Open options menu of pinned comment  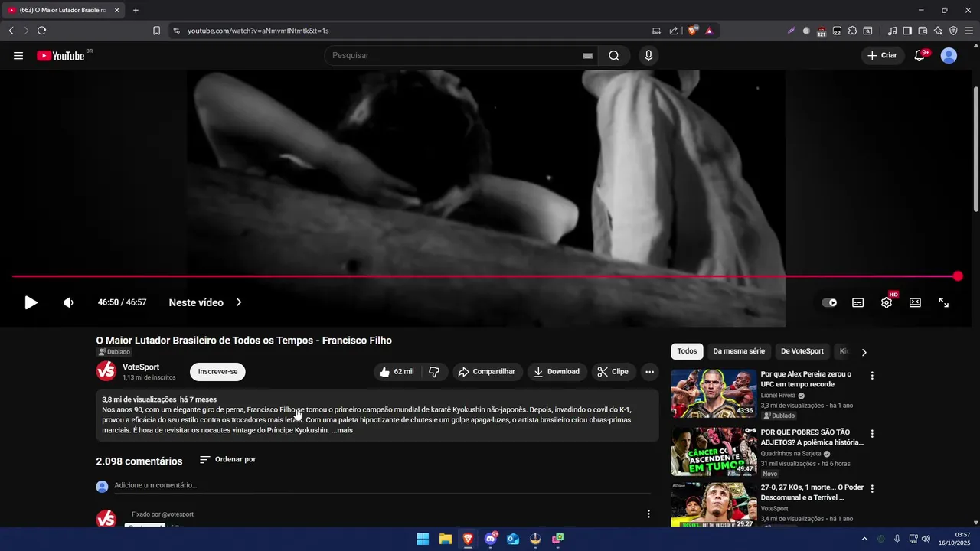point(648,514)
